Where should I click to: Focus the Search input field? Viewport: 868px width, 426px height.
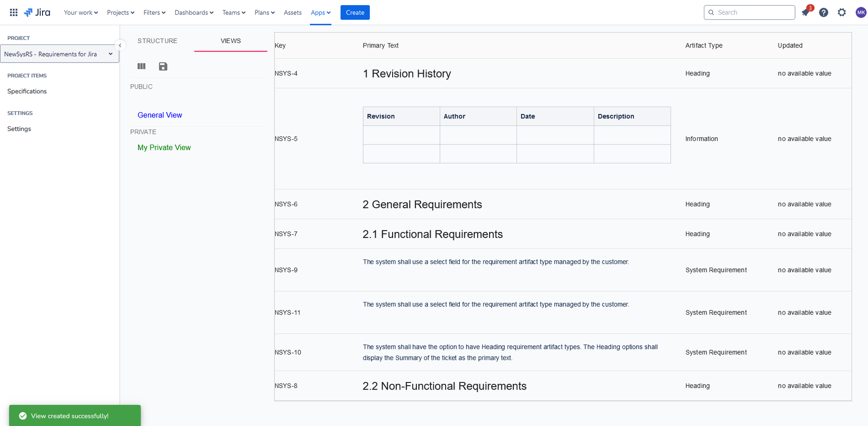(749, 12)
